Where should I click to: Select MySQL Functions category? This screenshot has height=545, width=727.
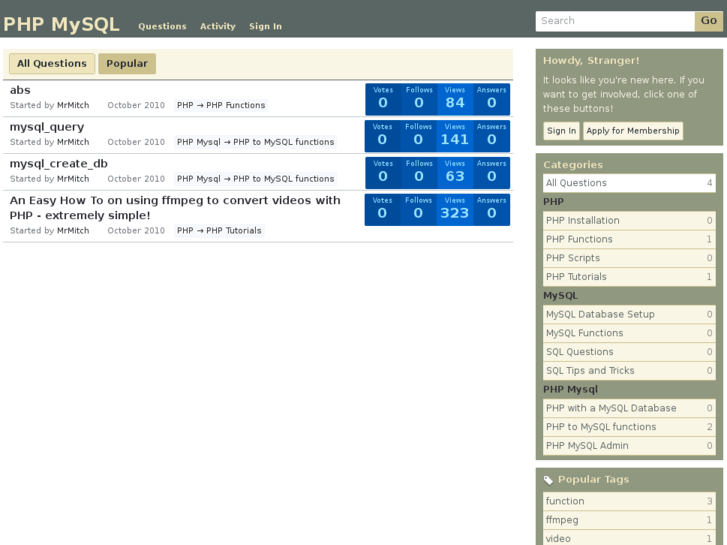(x=629, y=333)
